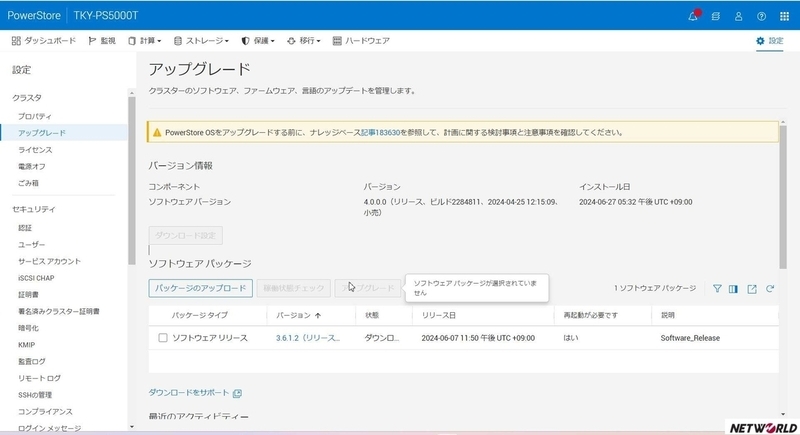
Task: Open ダウンロードをサポート link
Action: pyautogui.click(x=189, y=393)
